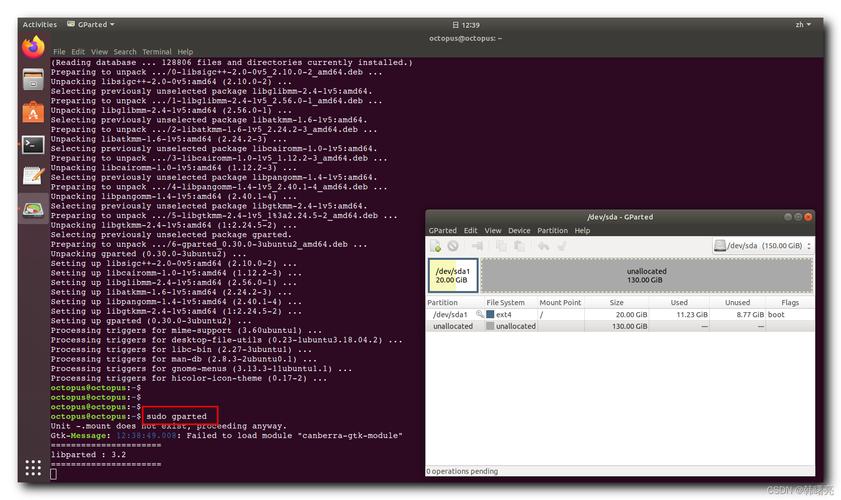Launch Ubuntu Software from the dock
This screenshot has height=500, width=841.
pyautogui.click(x=34, y=113)
